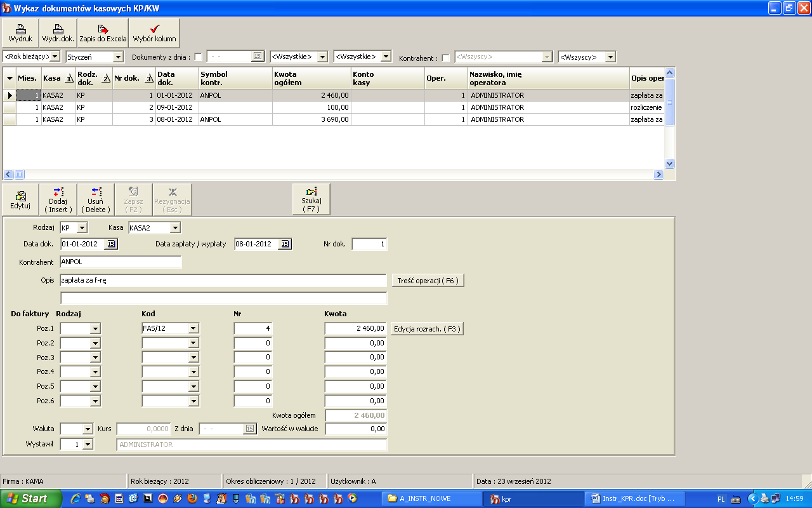The height and width of the screenshot is (508, 812).
Task: Click table vertical scrollbar up arrow
Action: 669,73
